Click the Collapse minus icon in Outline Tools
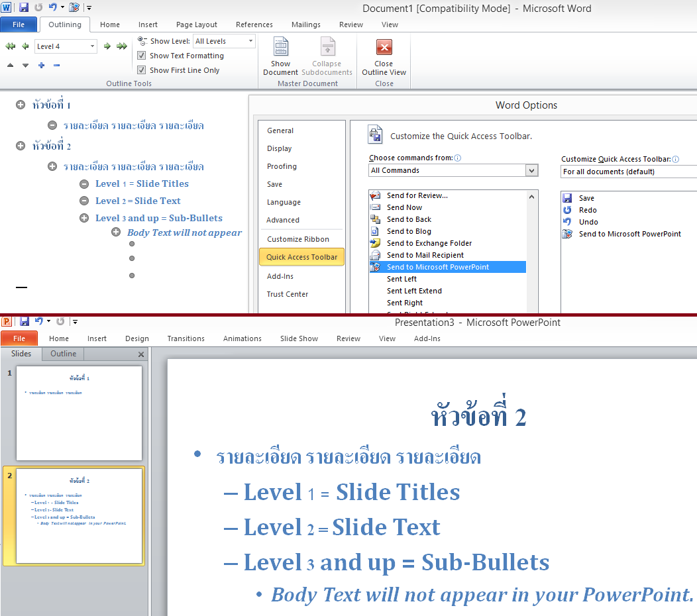 (x=57, y=65)
